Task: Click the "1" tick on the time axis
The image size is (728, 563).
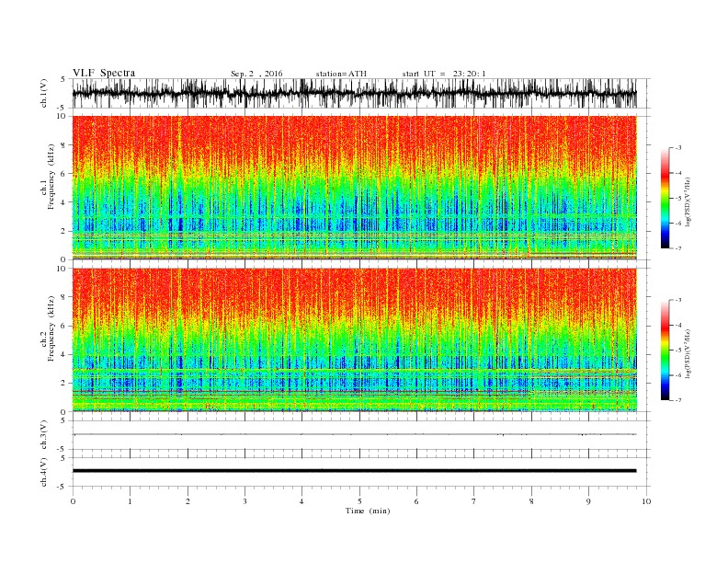Action: 130,501
